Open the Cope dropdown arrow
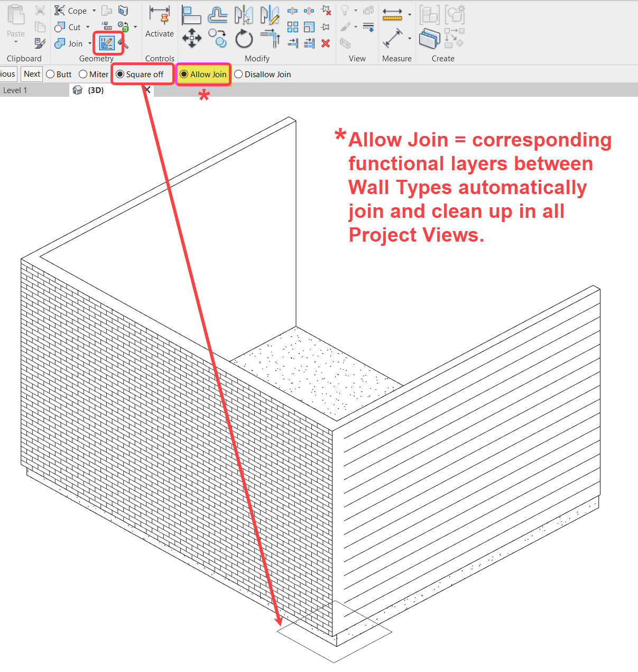Viewport: 638px width, 672px height. click(94, 10)
